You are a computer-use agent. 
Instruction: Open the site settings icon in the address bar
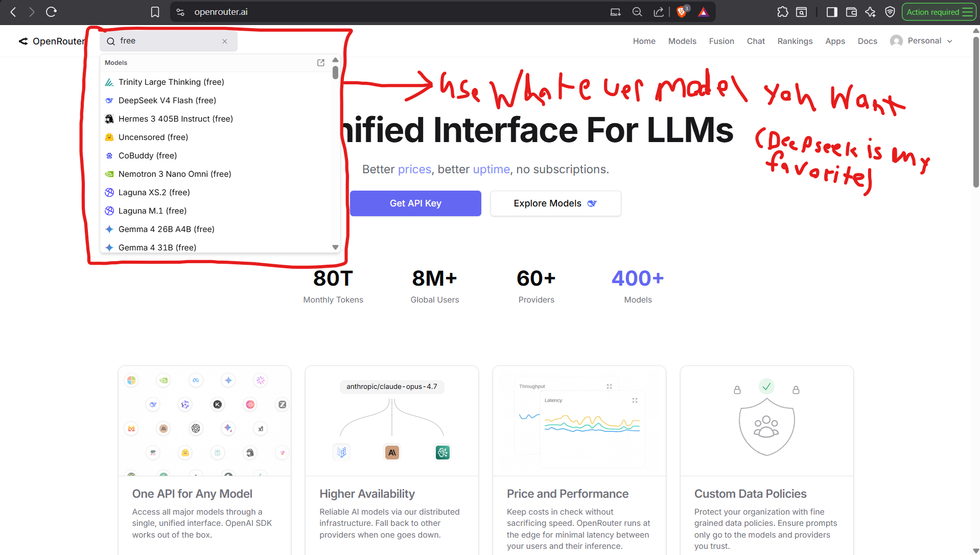180,12
